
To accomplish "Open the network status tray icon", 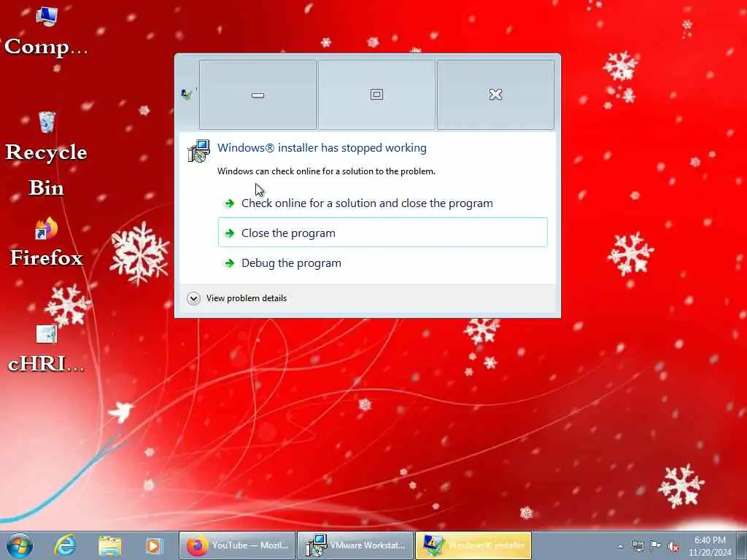I will click(x=638, y=546).
